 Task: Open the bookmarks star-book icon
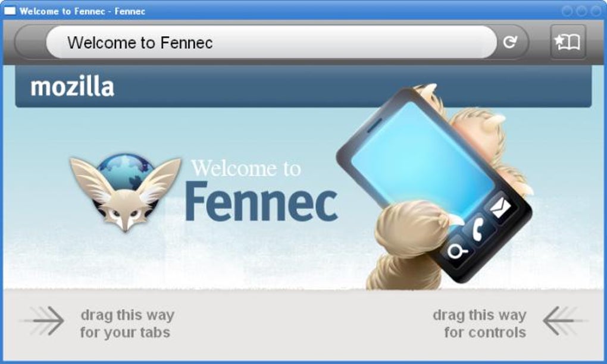(568, 42)
